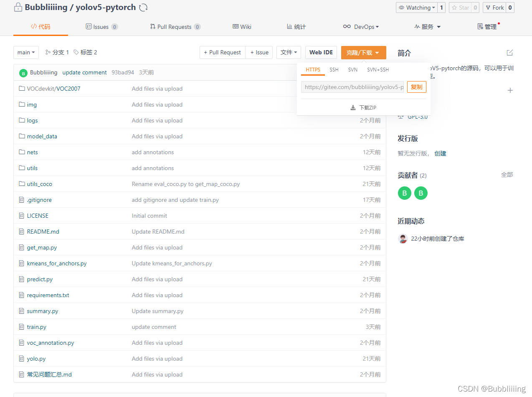Click the 创建 release link
Viewport: 532px width, 397px height.
pyautogui.click(x=440, y=153)
